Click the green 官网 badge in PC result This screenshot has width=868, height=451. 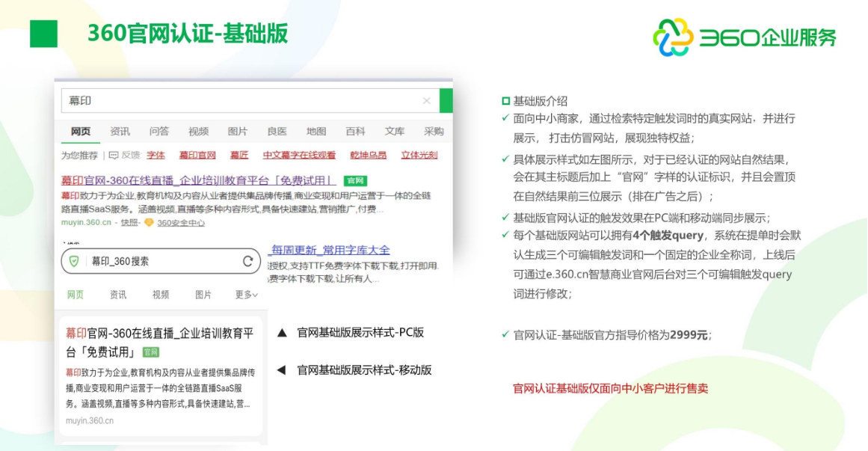coord(354,181)
